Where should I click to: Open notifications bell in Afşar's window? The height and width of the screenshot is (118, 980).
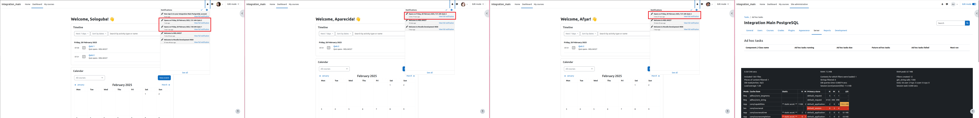tap(697, 4)
